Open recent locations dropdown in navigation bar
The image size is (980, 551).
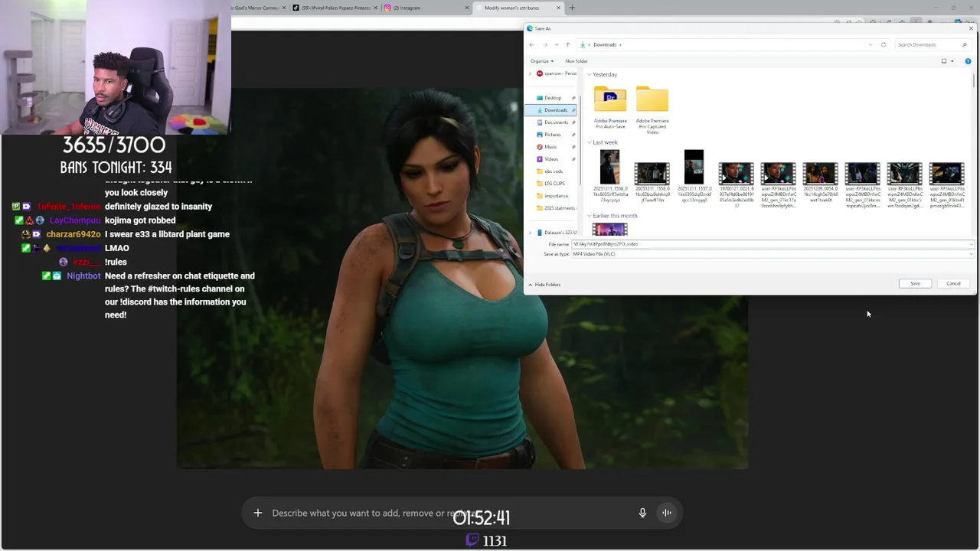555,44
